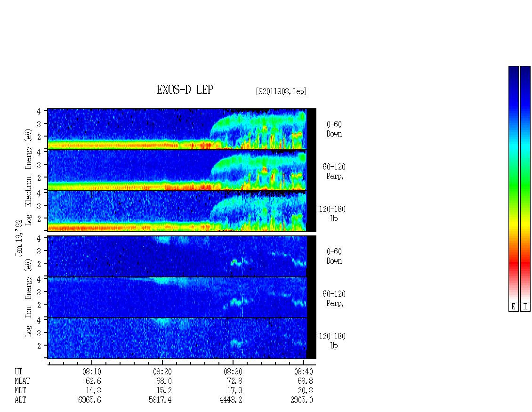Viewport: 532px width, 412px height.
Task: Select ALT value 2905.0
Action: (x=302, y=400)
